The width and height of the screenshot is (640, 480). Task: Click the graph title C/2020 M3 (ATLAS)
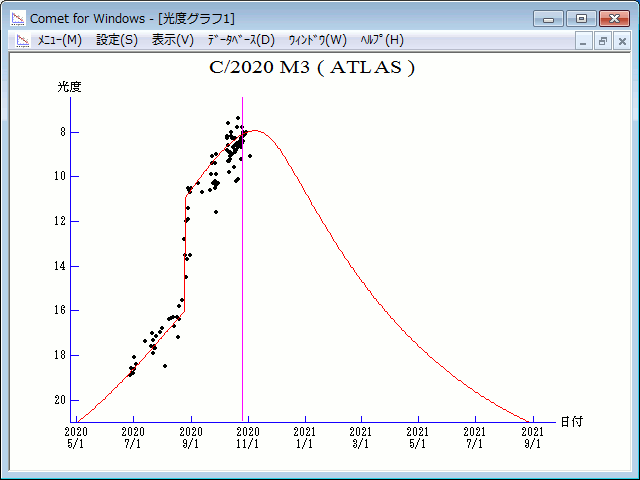pos(311,68)
